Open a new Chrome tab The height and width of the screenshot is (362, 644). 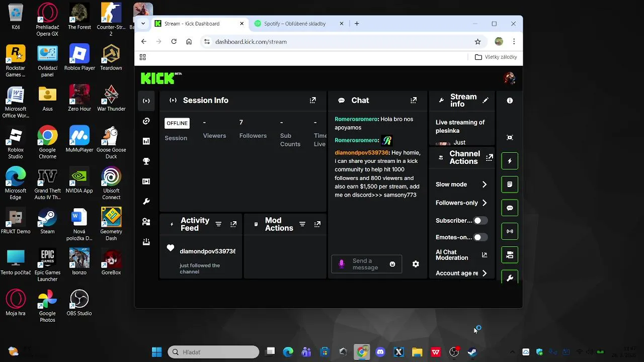[x=357, y=24]
